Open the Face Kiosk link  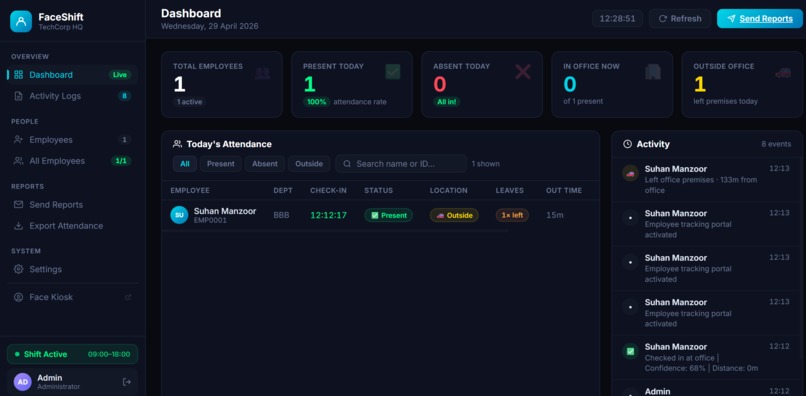(x=72, y=297)
